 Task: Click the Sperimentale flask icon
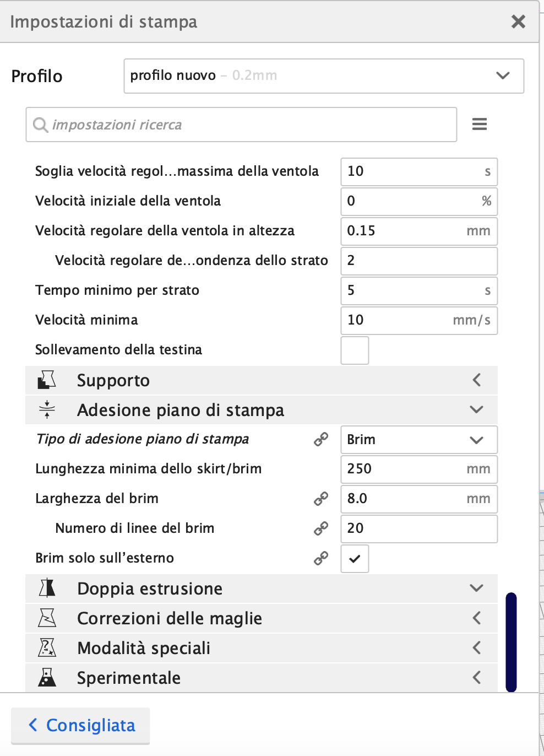pos(47,678)
